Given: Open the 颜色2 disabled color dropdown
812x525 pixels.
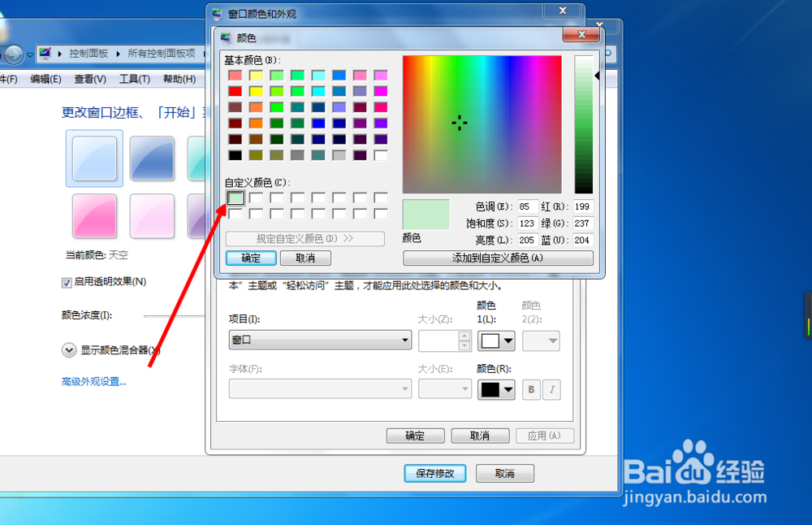Looking at the screenshot, I should [541, 341].
